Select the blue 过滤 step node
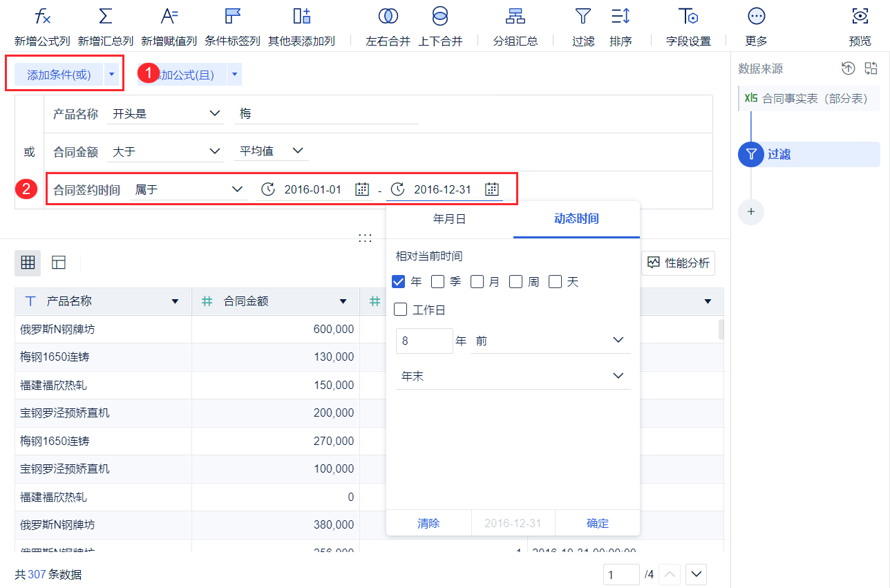The image size is (890, 588). click(751, 154)
